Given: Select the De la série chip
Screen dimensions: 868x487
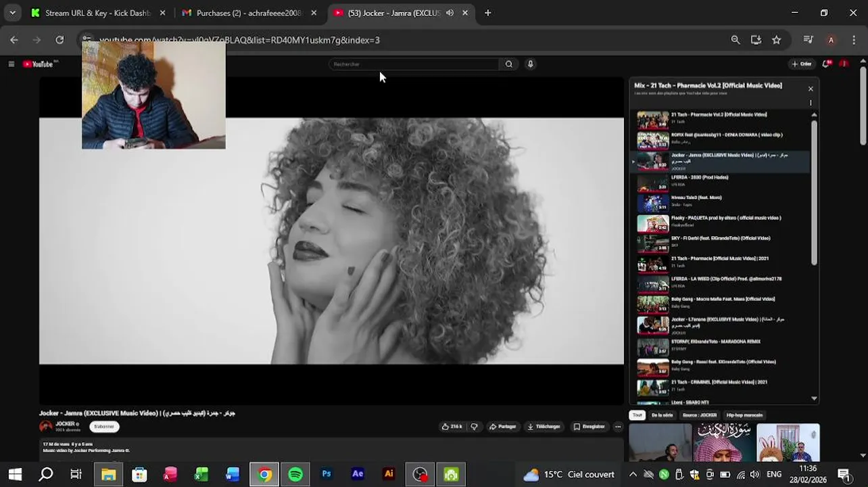Looking at the screenshot, I should 662,415.
